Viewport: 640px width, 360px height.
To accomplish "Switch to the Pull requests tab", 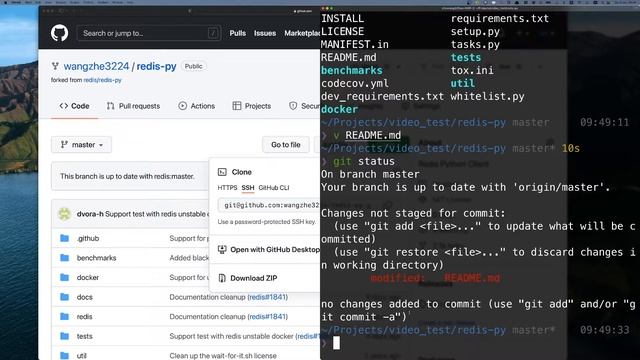I will [133, 106].
